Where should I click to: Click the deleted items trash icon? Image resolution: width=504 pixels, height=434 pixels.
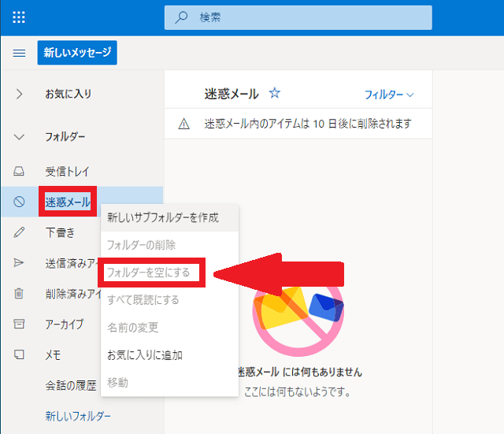(19, 293)
